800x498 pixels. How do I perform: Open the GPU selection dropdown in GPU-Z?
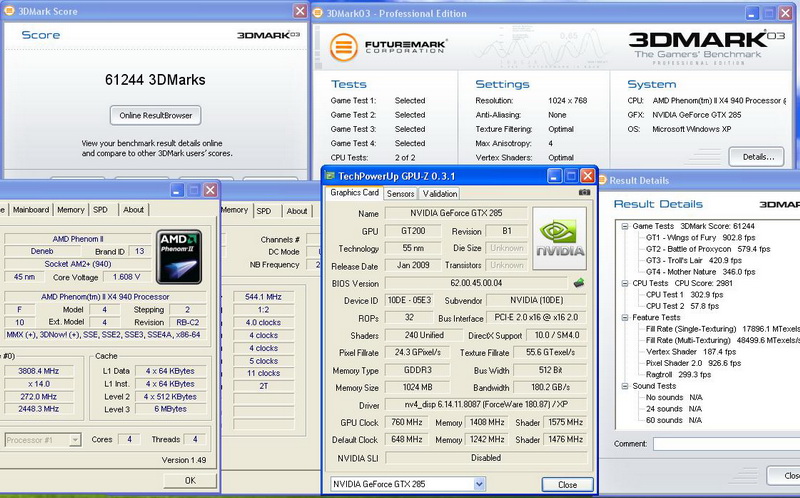(479, 484)
